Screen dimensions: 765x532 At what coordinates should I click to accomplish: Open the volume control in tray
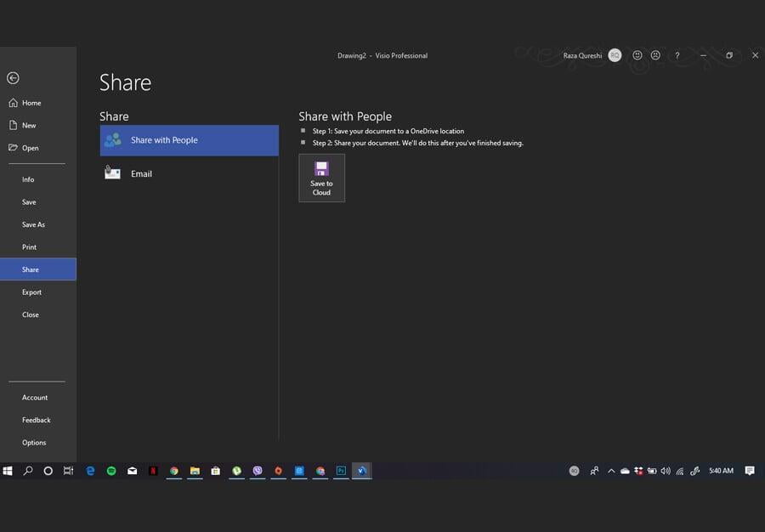click(x=666, y=471)
